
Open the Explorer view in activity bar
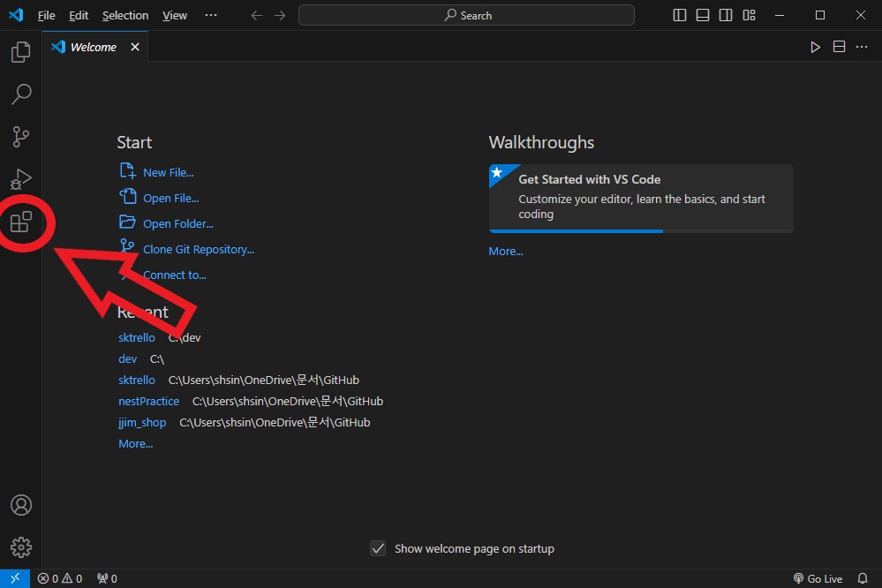coord(21,52)
